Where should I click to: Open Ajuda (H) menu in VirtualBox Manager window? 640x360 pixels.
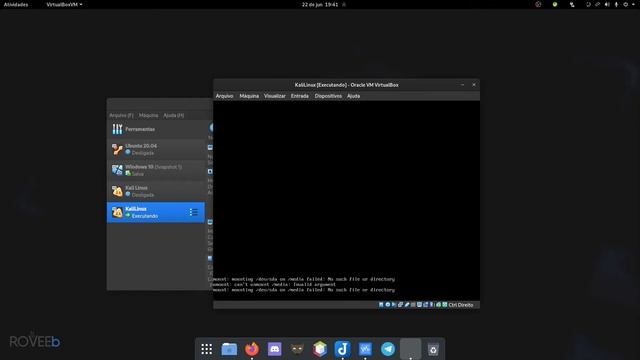pyautogui.click(x=173, y=116)
